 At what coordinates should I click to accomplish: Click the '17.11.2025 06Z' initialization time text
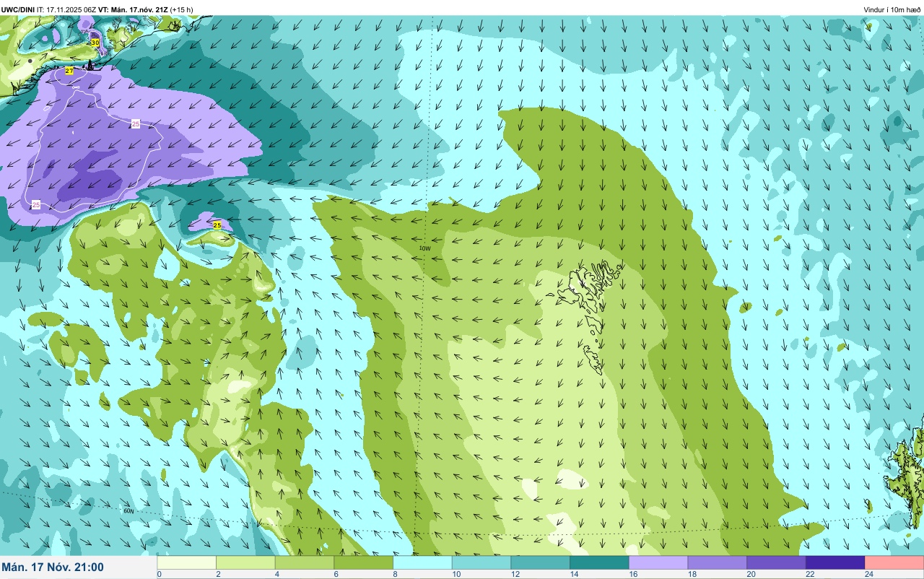[71, 9]
